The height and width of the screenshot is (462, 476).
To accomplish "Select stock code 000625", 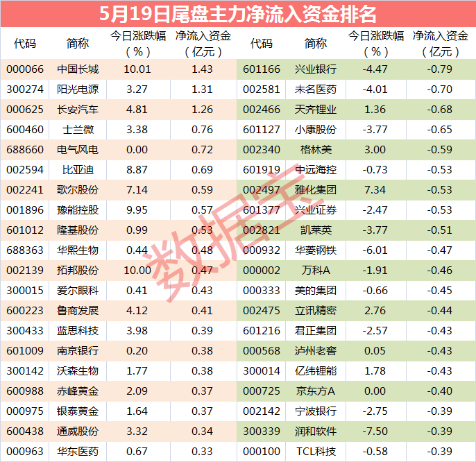I will point(25,110).
